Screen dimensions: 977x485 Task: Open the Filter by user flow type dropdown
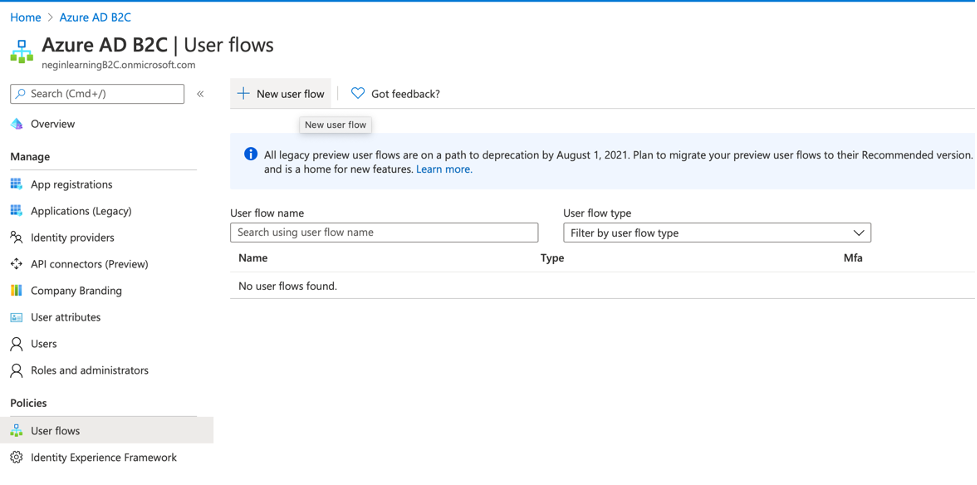pyautogui.click(x=716, y=233)
